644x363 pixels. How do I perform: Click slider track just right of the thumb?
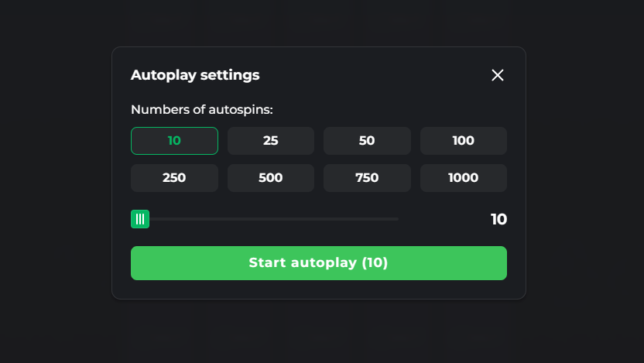(157, 219)
